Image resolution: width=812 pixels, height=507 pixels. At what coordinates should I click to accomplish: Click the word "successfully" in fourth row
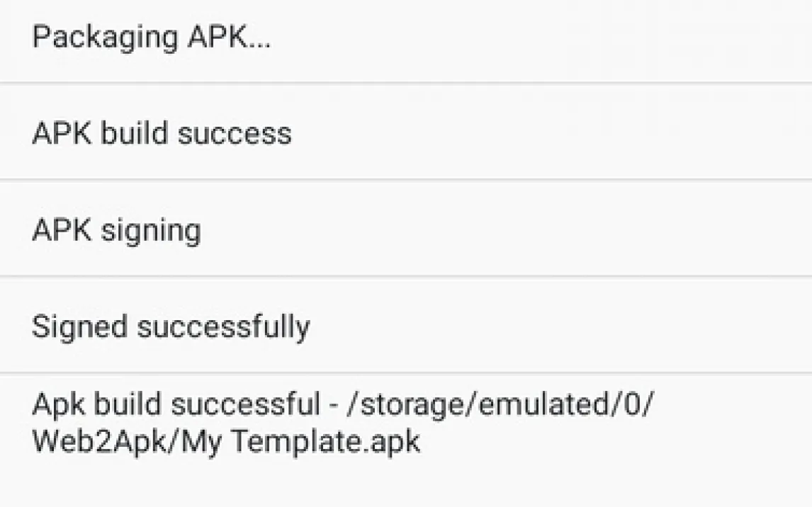tap(223, 327)
